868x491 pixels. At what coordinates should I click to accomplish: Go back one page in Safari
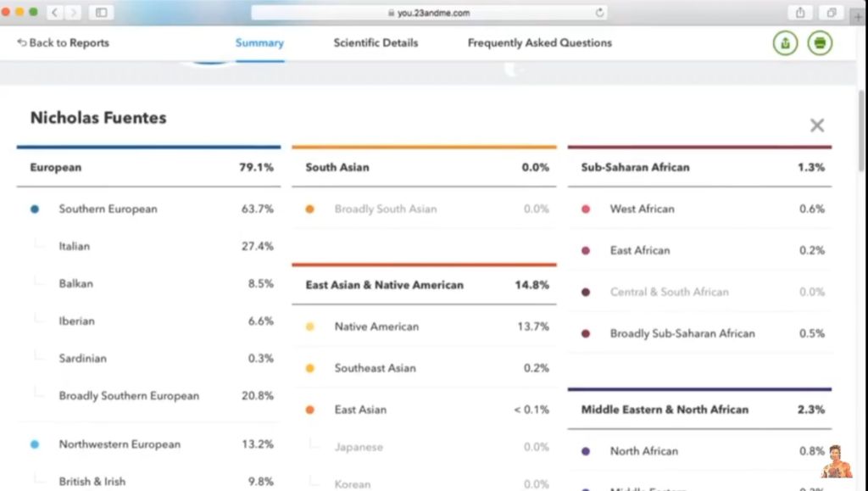pyautogui.click(x=56, y=13)
